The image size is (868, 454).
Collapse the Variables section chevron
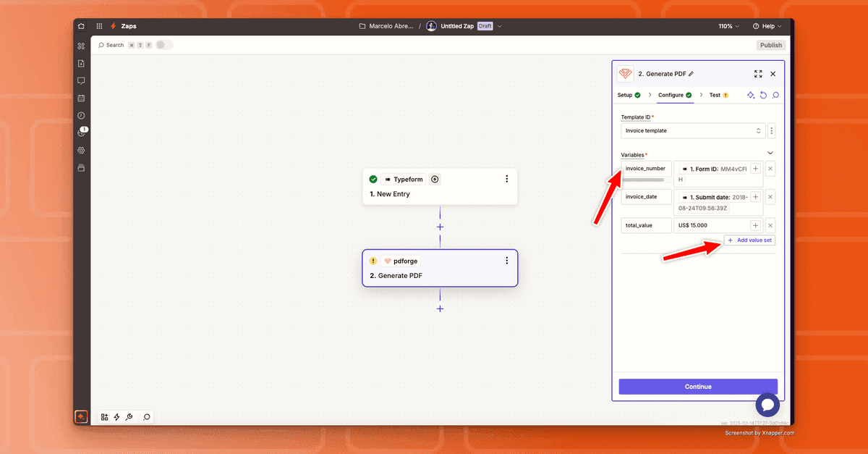click(x=770, y=153)
